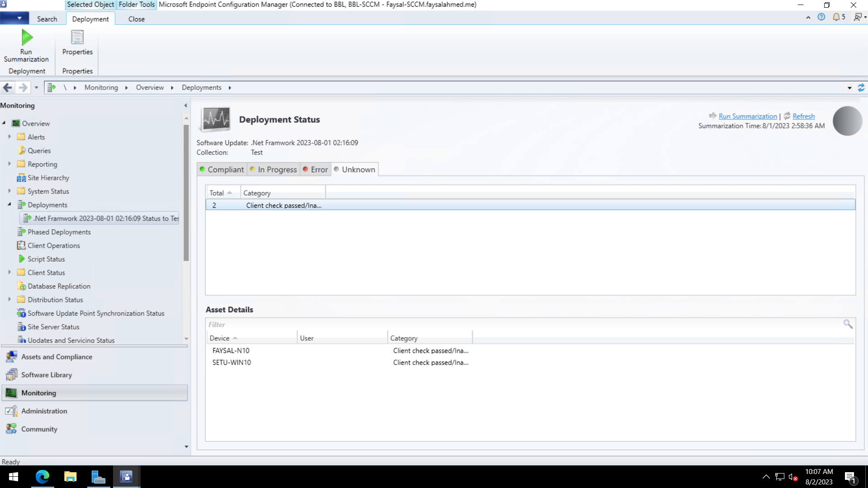Click the Deployments breadcrumb
The image size is (868, 488).
click(x=201, y=87)
